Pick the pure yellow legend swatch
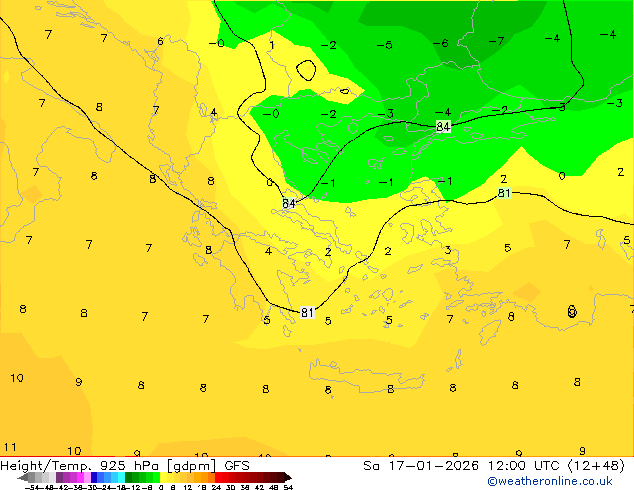 click(x=163, y=477)
